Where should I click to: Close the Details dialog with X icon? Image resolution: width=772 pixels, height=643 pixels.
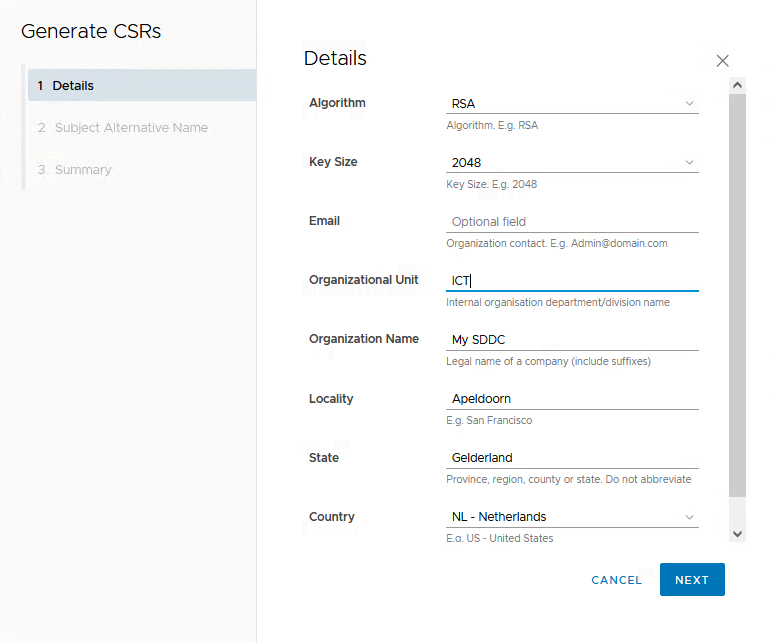[722, 61]
